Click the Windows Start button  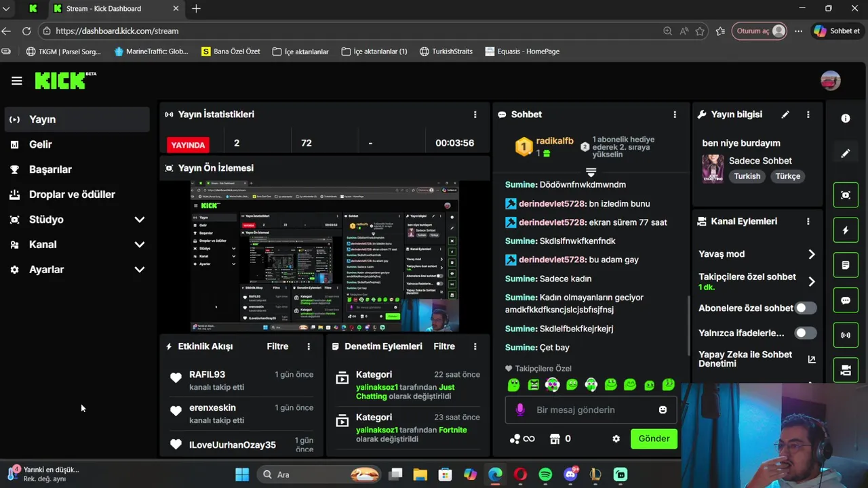(x=242, y=474)
